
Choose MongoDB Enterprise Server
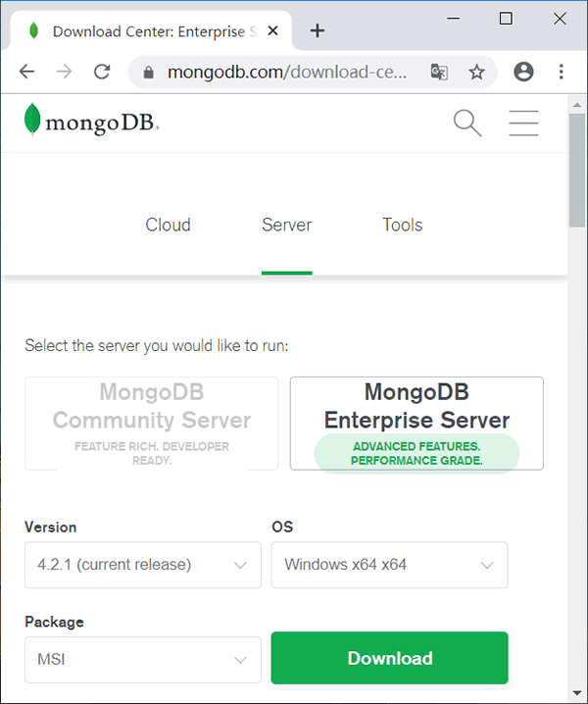point(416,424)
